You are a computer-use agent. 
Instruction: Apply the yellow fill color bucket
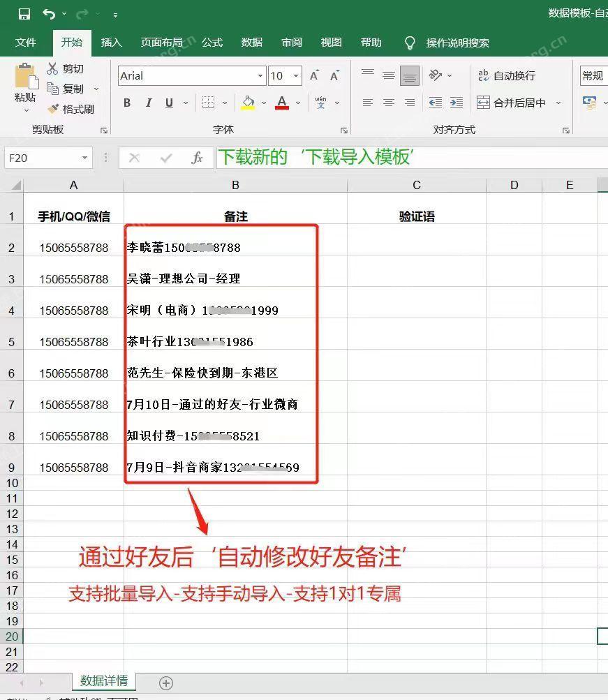[249, 103]
